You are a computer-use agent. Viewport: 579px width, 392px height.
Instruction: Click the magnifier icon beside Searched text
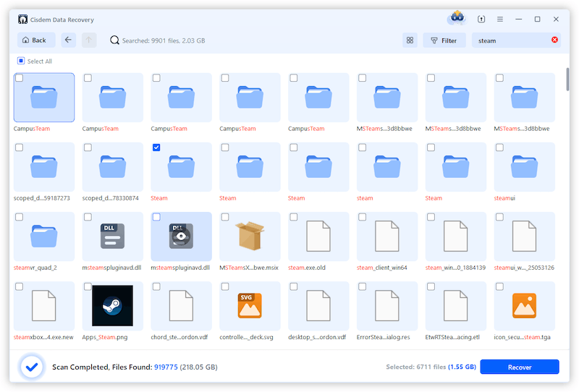114,40
